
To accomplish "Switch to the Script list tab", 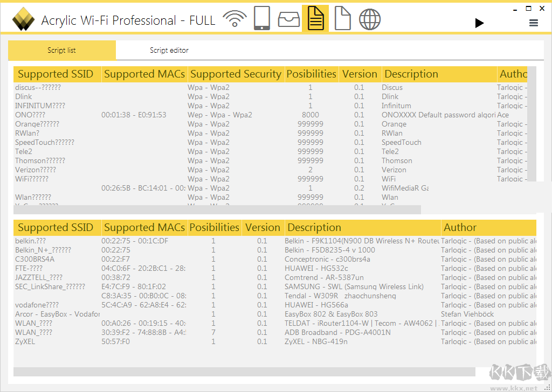I will click(61, 50).
